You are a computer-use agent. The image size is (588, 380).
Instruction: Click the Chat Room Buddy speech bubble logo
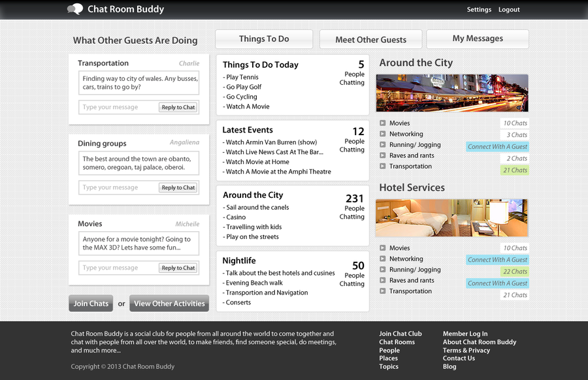[x=75, y=9]
